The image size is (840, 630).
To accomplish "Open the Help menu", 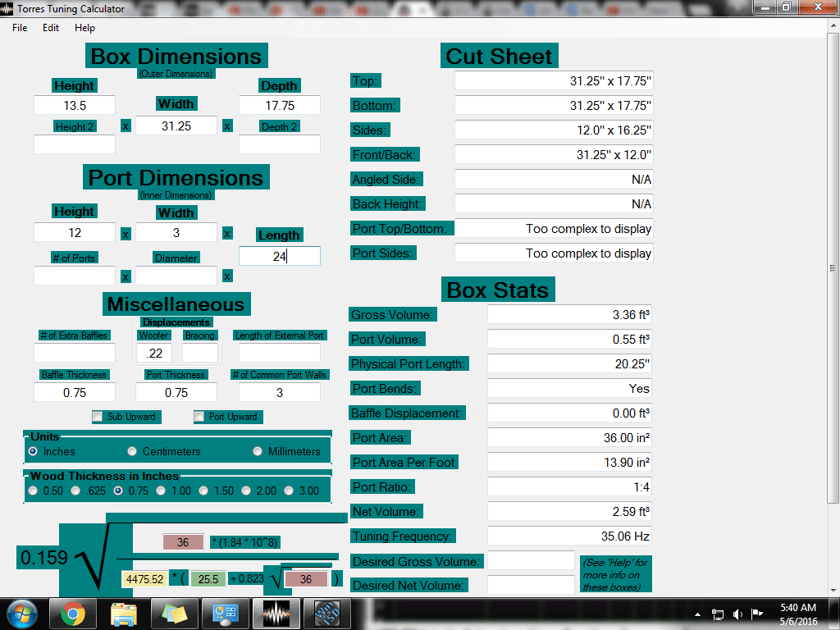I will [84, 28].
